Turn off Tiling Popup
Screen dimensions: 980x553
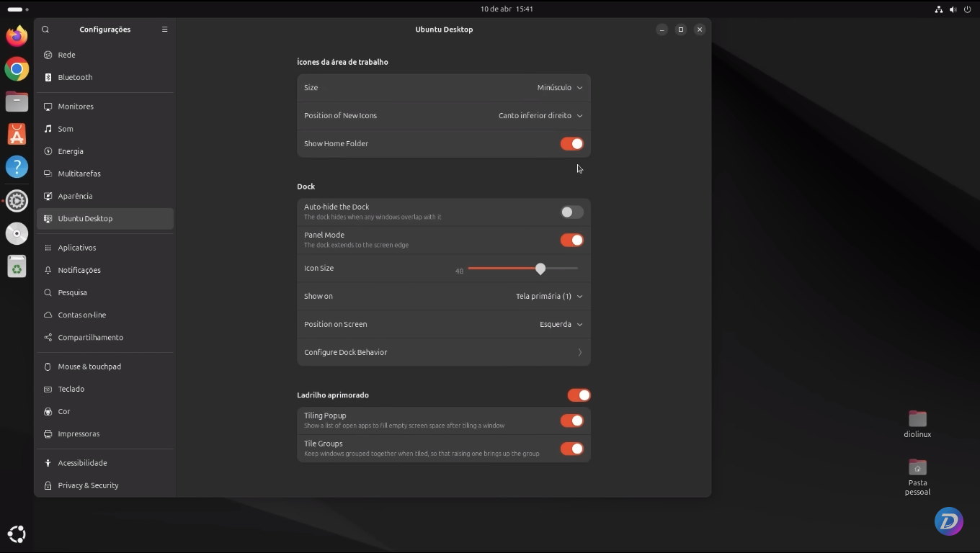(571, 421)
